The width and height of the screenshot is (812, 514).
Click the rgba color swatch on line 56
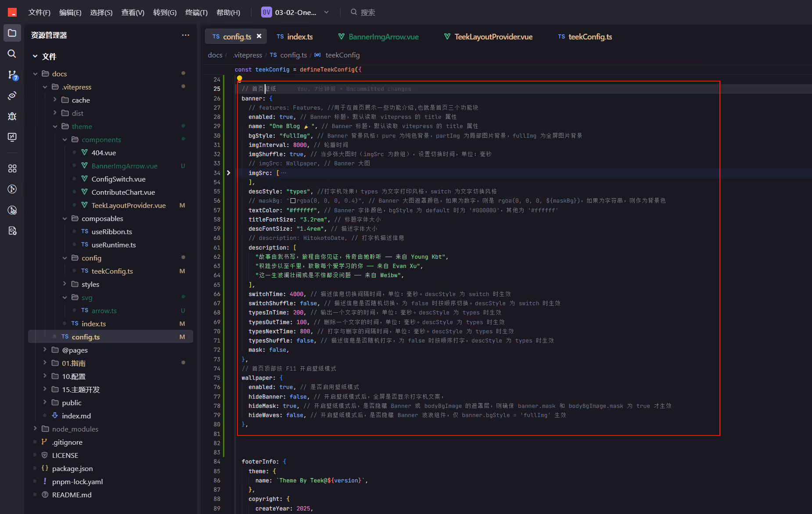pyautogui.click(x=293, y=201)
